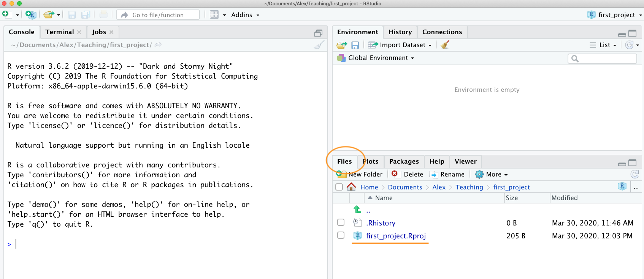Viewport: 644px width, 279px height.
Task: Click the new file icon in toolbar
Action: point(6,14)
